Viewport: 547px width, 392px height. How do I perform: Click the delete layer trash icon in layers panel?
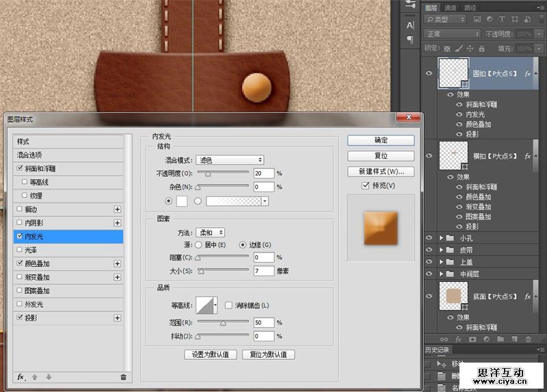[529, 339]
